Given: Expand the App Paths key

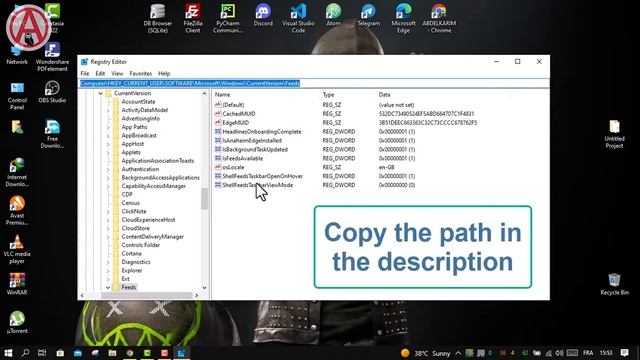Looking at the screenshot, I should pos(109,127).
